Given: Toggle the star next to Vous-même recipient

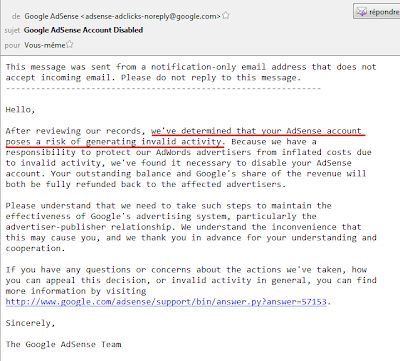Looking at the screenshot, I should (x=69, y=44).
